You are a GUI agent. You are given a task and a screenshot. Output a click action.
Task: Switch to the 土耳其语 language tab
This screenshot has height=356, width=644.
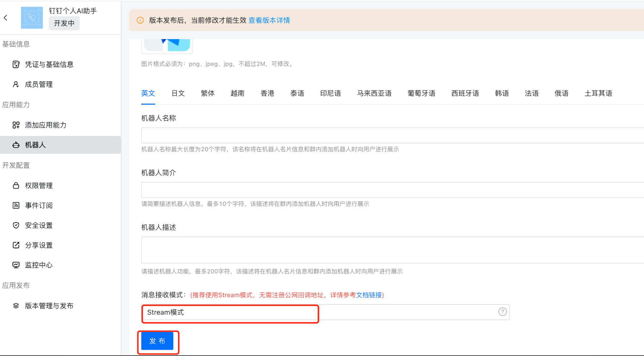[598, 93]
